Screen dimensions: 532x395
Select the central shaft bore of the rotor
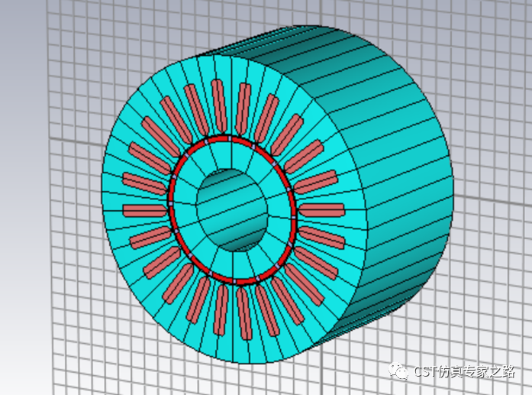233,210
